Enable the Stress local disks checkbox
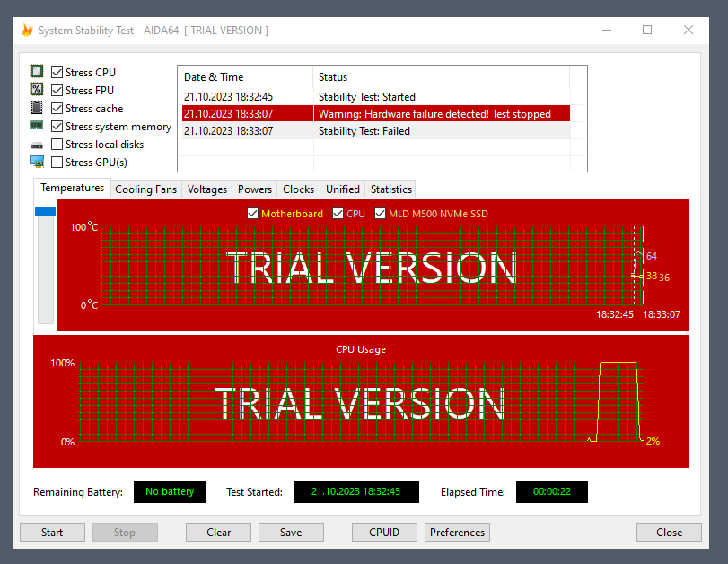 click(57, 145)
